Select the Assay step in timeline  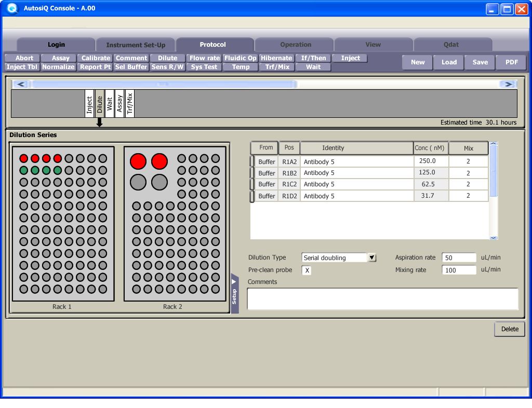(119, 104)
